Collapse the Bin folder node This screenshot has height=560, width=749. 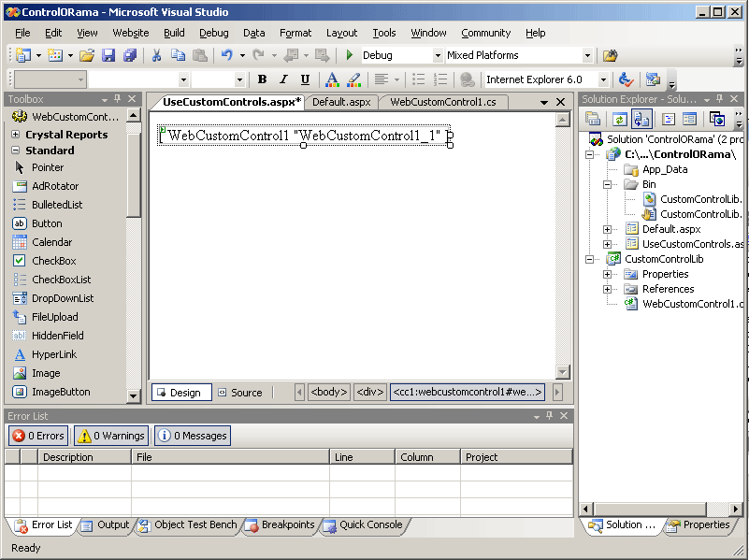(x=607, y=184)
